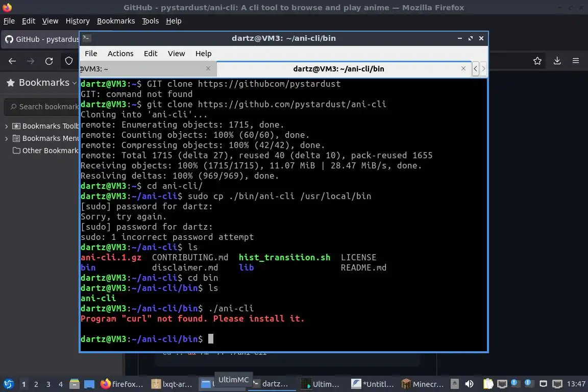Image resolution: width=588 pixels, height=392 pixels.
Task: Select the GitHub - pystardust Firefox tab
Action: (41, 39)
